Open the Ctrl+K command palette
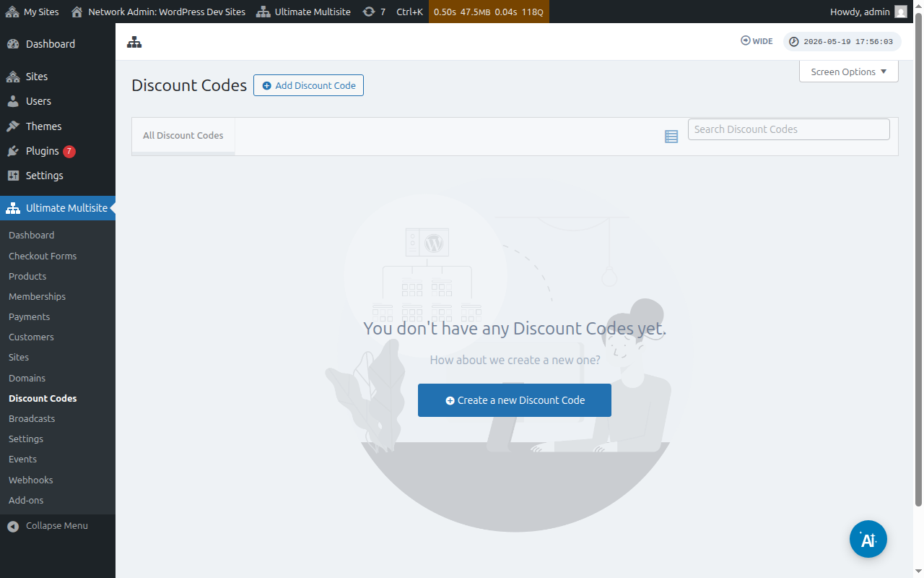Image resolution: width=924 pixels, height=578 pixels. coord(409,12)
